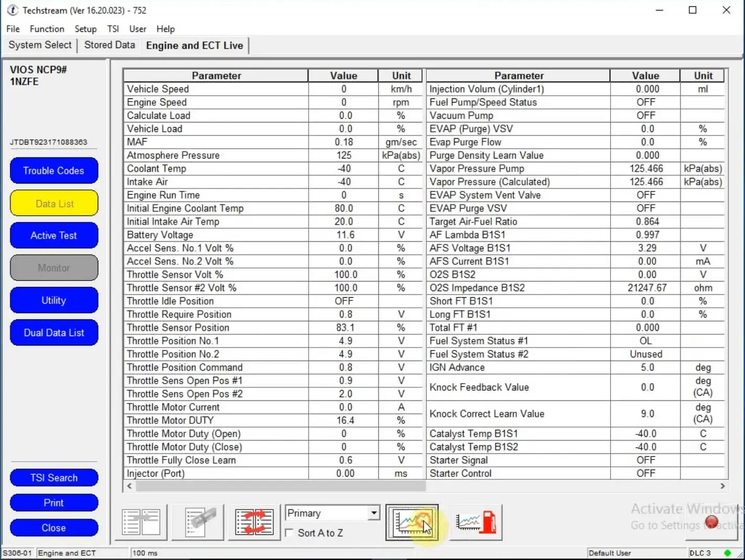This screenshot has width=745, height=560.
Task: Click the red-arrows list swap icon
Action: point(254,522)
